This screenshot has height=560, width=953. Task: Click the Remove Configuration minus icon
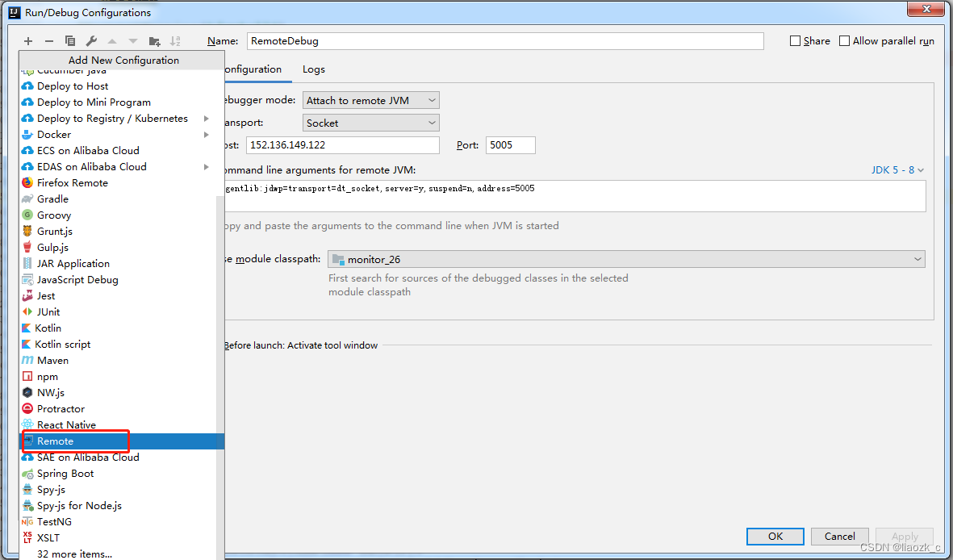[x=49, y=40]
